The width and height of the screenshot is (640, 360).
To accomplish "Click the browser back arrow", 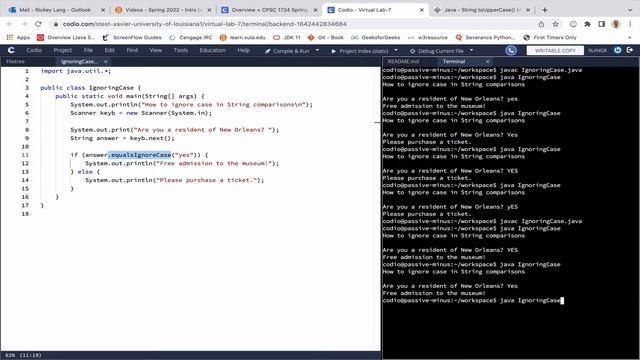I will [x=10, y=24].
